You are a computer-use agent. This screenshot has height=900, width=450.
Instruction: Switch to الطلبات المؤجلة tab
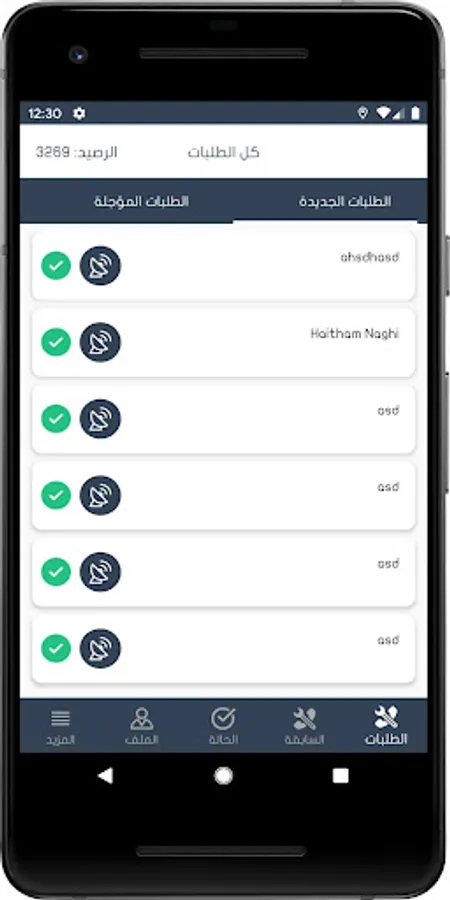pos(141,201)
